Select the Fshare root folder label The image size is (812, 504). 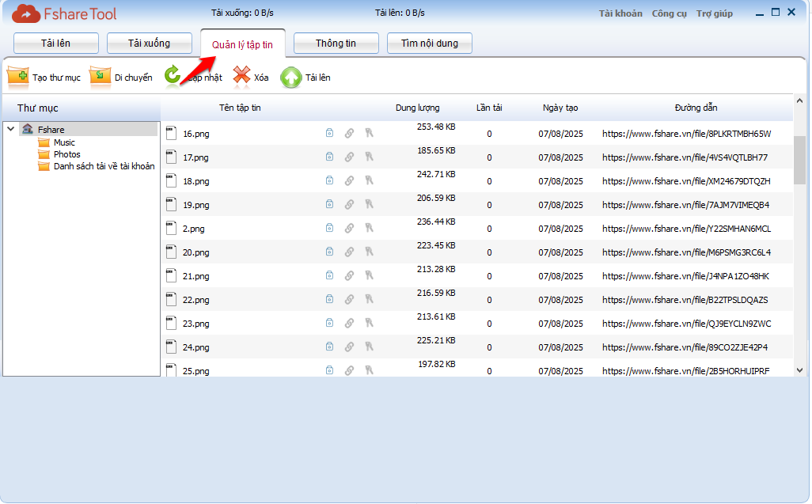point(51,130)
